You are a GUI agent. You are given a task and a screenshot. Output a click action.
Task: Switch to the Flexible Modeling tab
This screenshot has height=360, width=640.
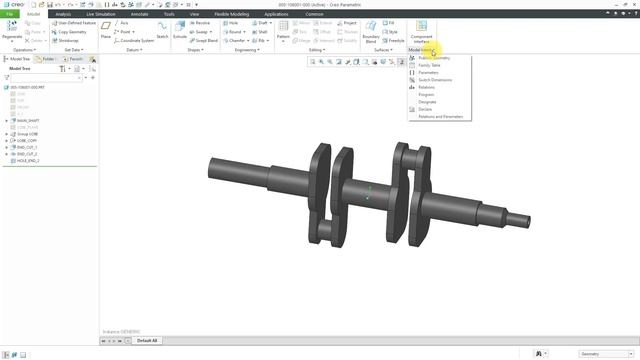point(231,14)
